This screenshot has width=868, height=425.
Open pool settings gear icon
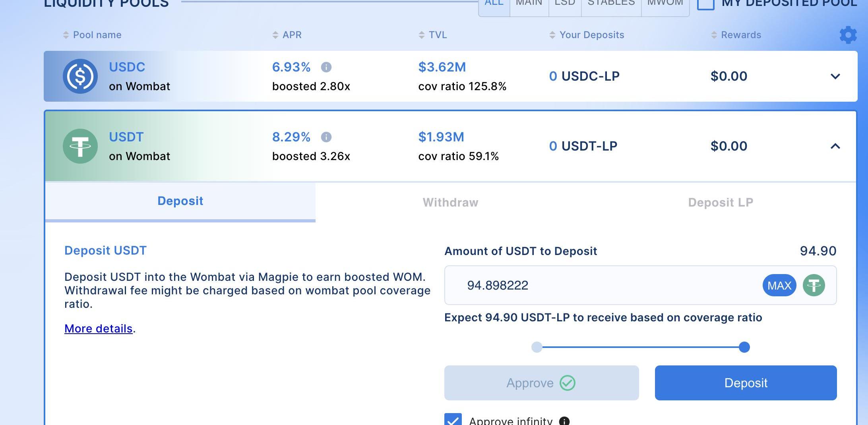pyautogui.click(x=848, y=35)
